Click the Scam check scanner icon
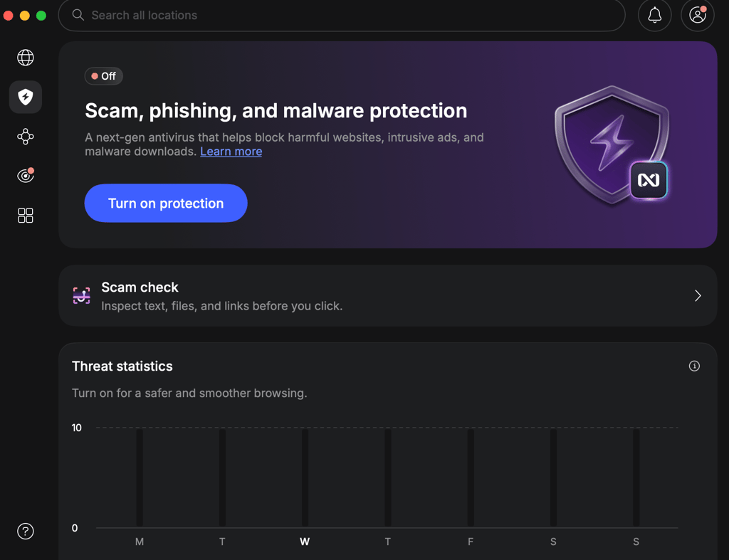Screen dimensions: 729x560 tap(81, 295)
